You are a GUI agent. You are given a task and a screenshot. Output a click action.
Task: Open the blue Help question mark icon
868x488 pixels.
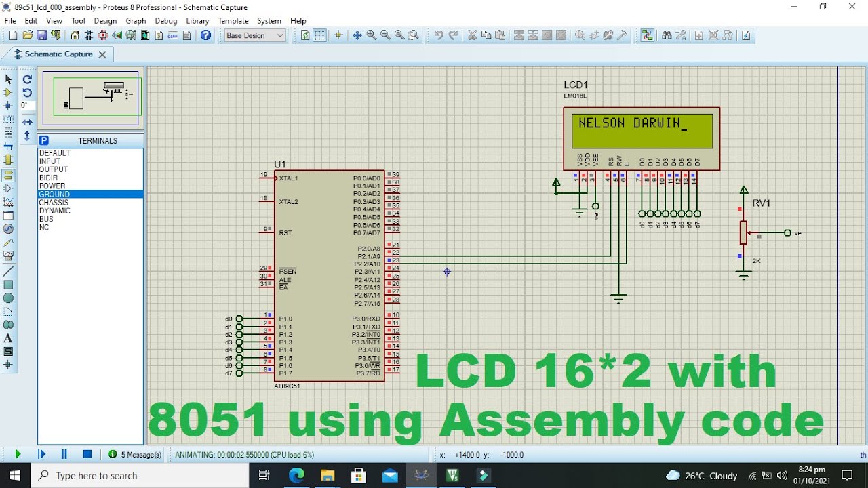coord(205,35)
